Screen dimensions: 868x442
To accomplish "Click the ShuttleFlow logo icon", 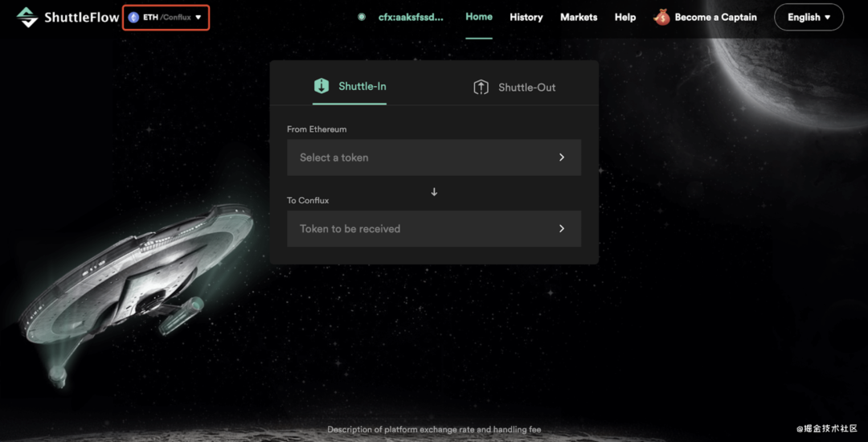I will click(27, 17).
